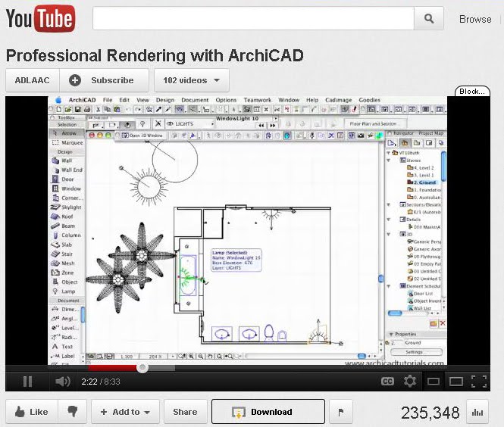Click the red video progress bar
This screenshot has width=504, height=427.
click(112, 368)
